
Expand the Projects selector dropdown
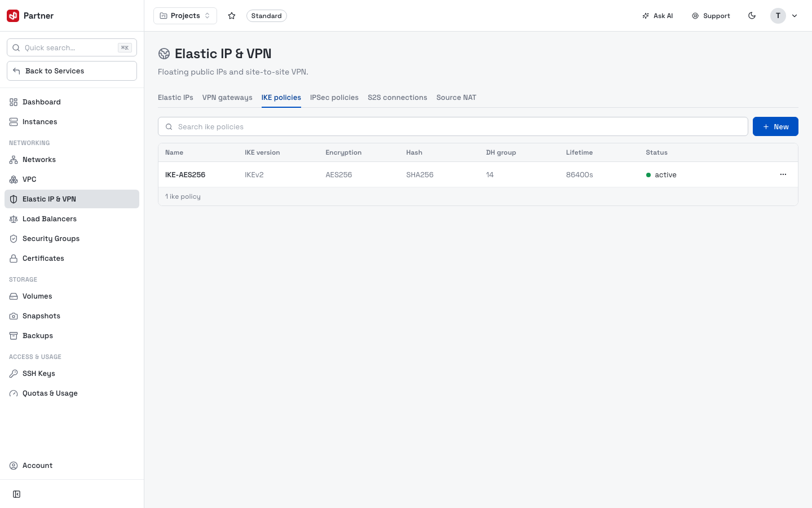185,16
